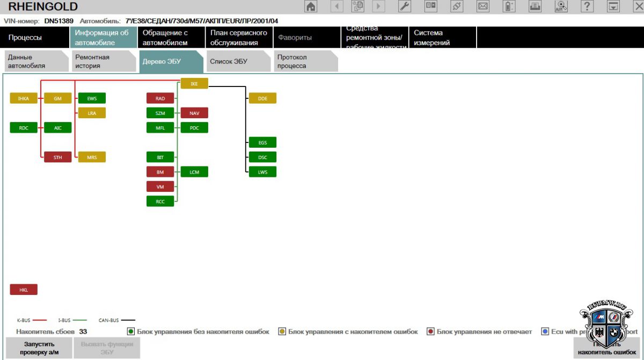The width and height of the screenshot is (644, 360).
Task: Click the forward arrow in the toolbar
Action: coord(378,6)
